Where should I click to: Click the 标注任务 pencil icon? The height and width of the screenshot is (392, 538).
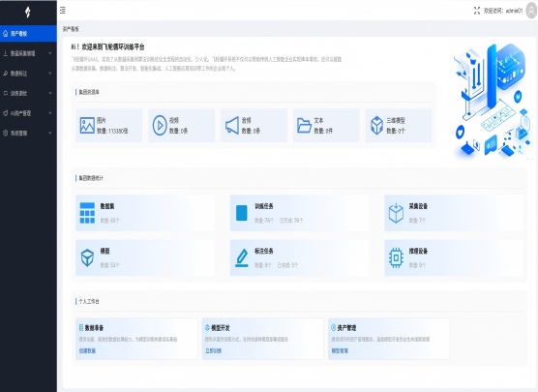[x=242, y=257]
